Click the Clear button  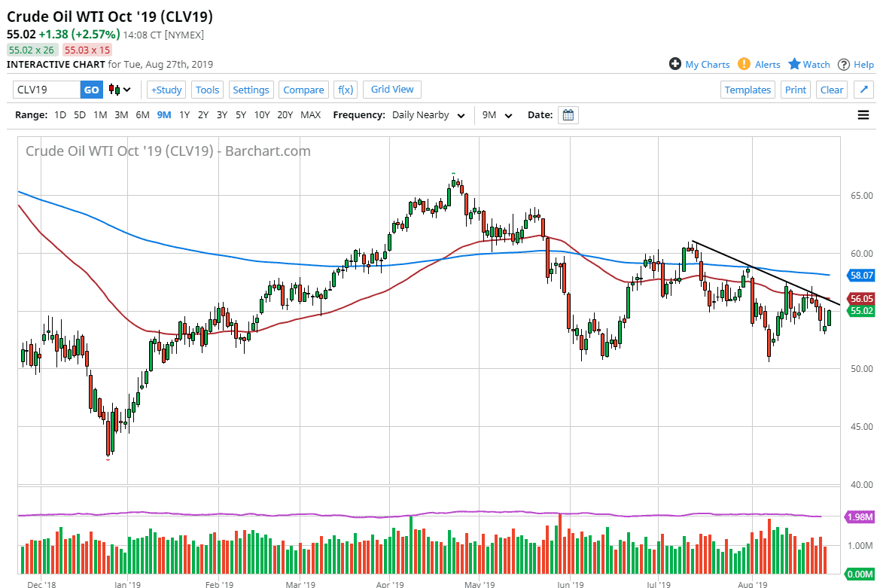pos(831,89)
